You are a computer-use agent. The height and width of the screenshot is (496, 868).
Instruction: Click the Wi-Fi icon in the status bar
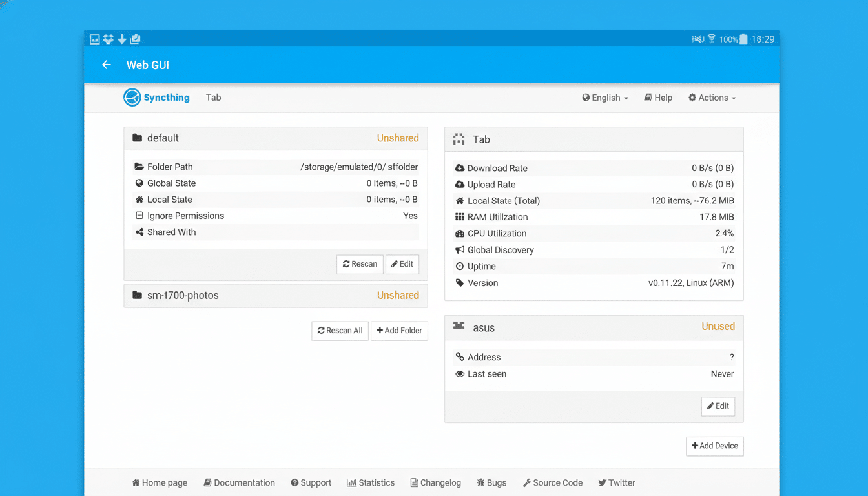pos(711,39)
